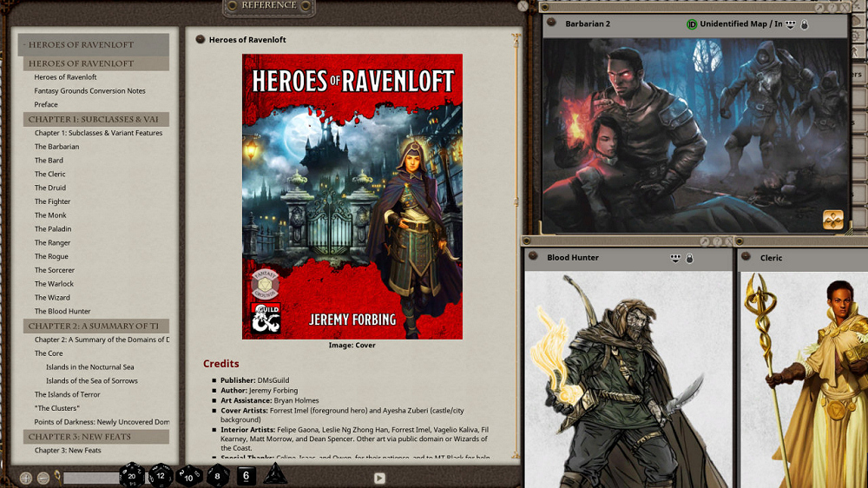Select The Blood Hunter entry
The height and width of the screenshot is (488, 868).
pyautogui.click(x=62, y=312)
